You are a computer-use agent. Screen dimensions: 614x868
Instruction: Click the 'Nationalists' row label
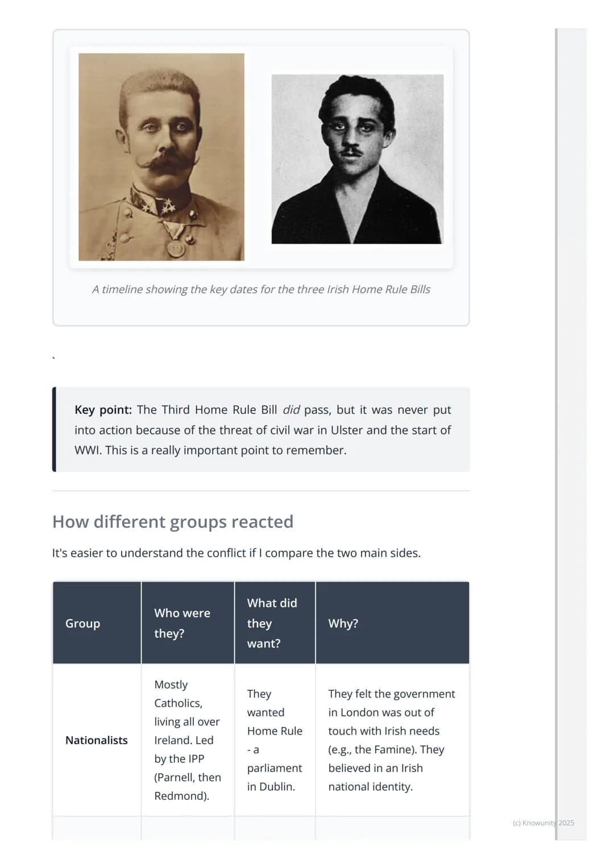click(x=97, y=740)
